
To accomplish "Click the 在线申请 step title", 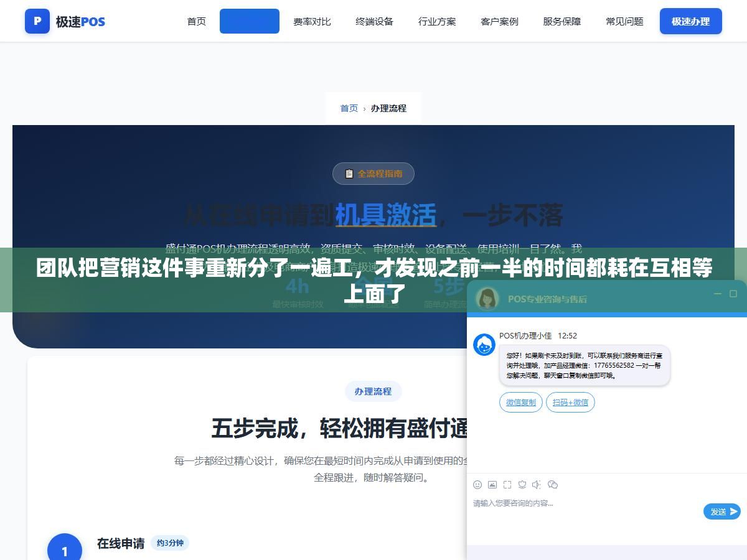I will (x=121, y=543).
